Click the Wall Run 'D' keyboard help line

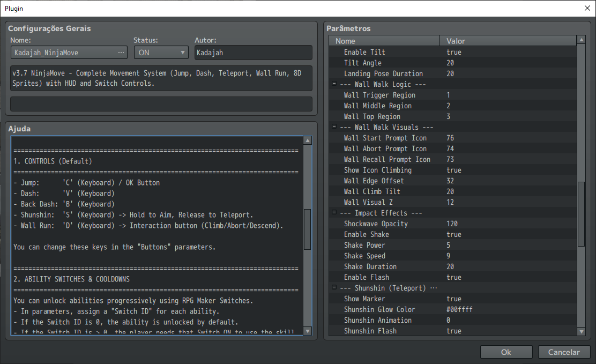148,226
